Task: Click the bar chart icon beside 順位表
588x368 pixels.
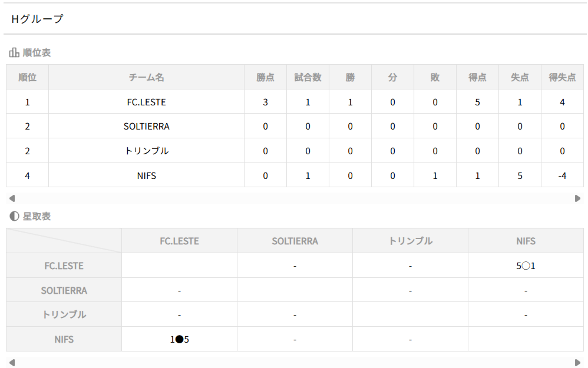Action: coord(14,53)
